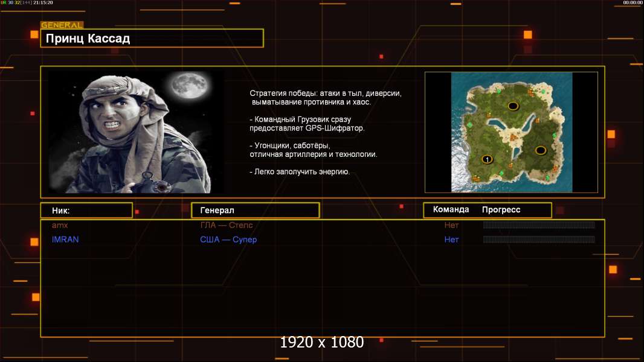Click start position marker number 1 on map
644x362 pixels.
pyautogui.click(x=487, y=159)
